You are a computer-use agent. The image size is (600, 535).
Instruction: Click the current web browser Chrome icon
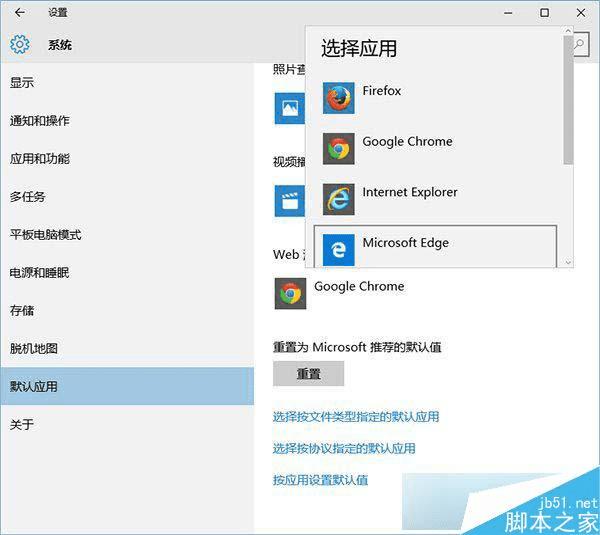[x=290, y=294]
